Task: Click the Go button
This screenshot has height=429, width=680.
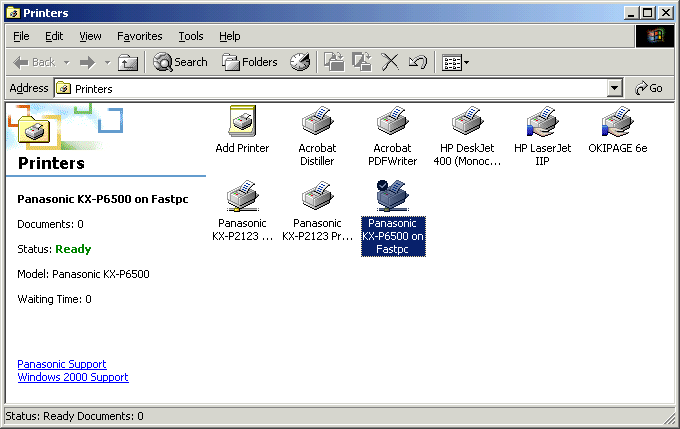Action: point(649,88)
